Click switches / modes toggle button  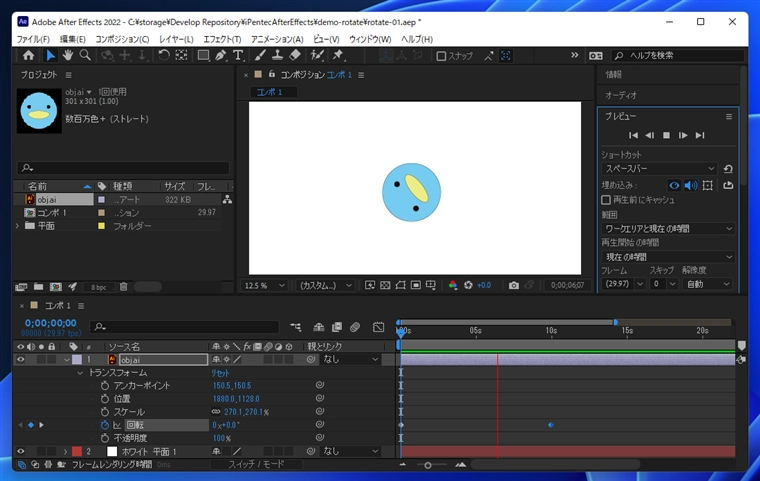click(256, 465)
